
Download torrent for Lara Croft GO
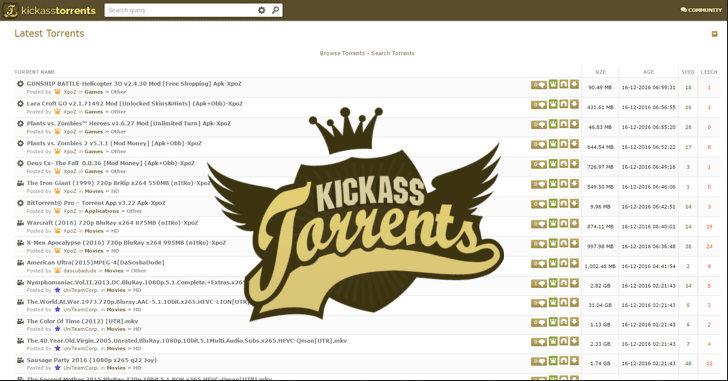coord(574,104)
